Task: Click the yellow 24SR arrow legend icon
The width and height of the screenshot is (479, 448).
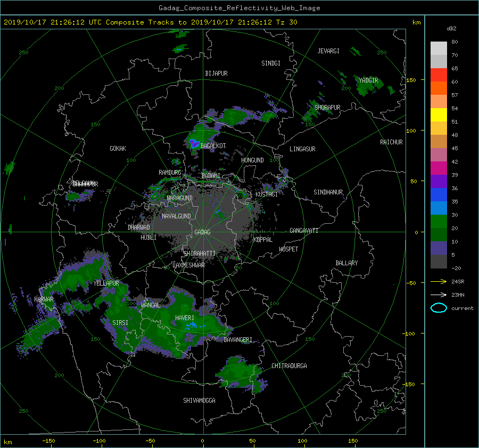Action: (x=439, y=281)
